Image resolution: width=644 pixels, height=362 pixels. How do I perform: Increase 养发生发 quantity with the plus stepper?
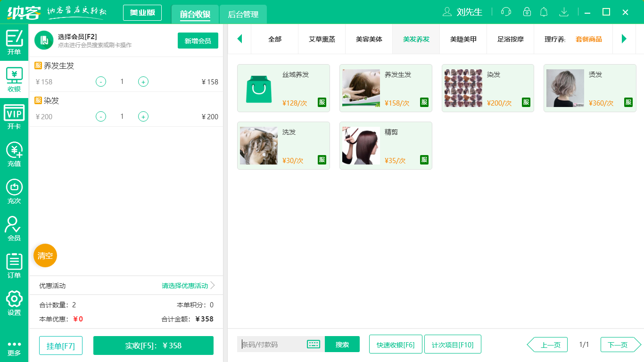(x=143, y=82)
